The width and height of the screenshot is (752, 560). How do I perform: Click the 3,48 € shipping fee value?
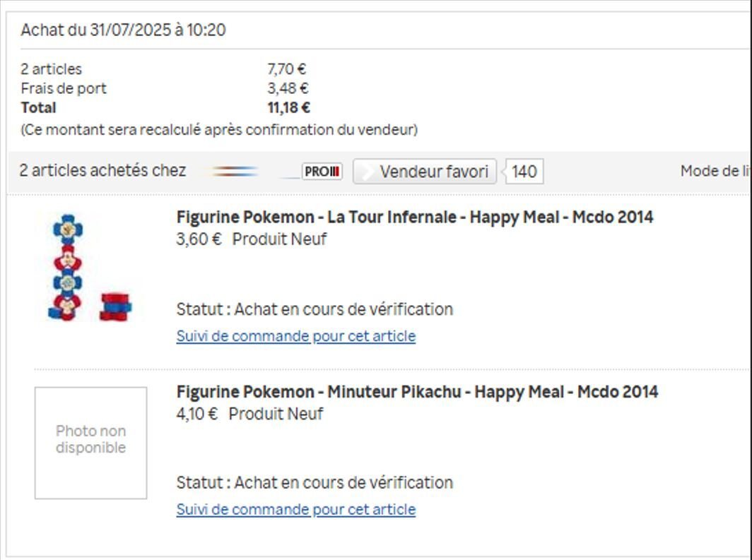point(288,88)
